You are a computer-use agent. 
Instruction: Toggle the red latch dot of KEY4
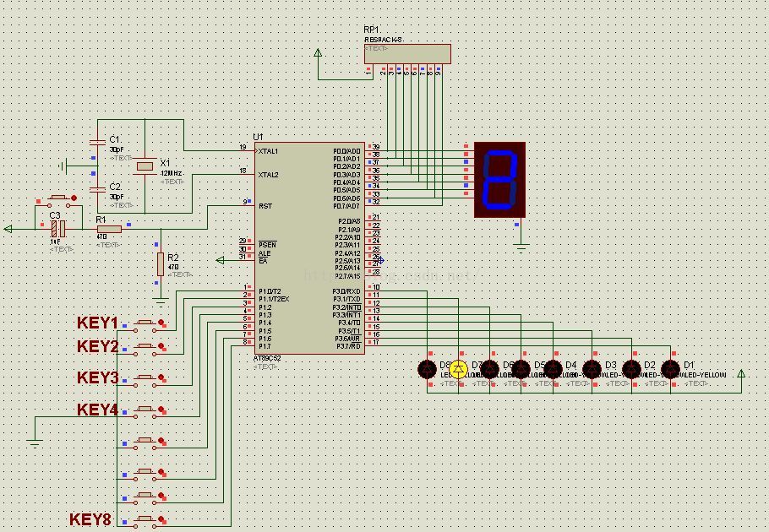point(161,410)
